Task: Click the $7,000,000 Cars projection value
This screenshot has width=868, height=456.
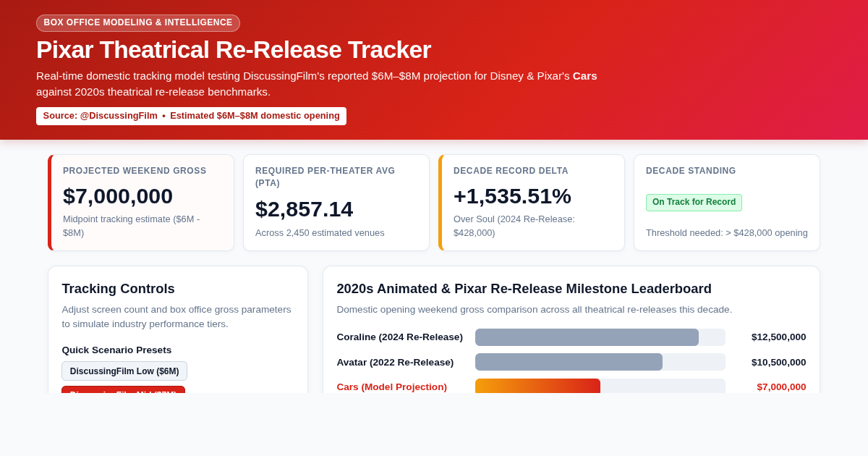Action: coord(781,387)
